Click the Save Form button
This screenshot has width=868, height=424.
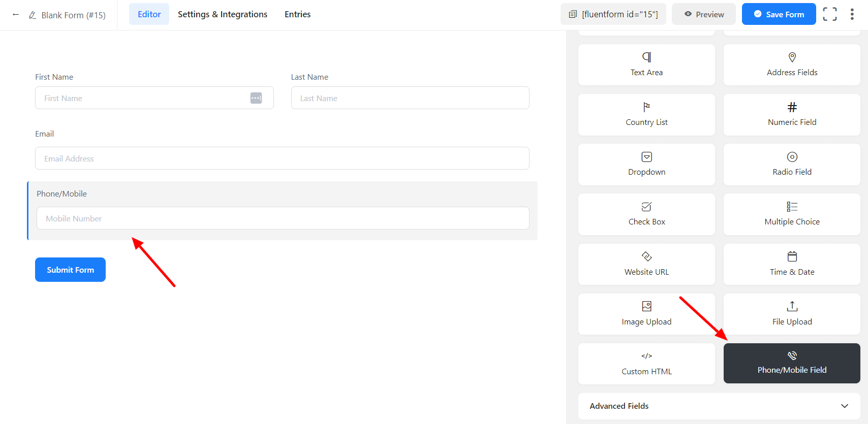[779, 14]
